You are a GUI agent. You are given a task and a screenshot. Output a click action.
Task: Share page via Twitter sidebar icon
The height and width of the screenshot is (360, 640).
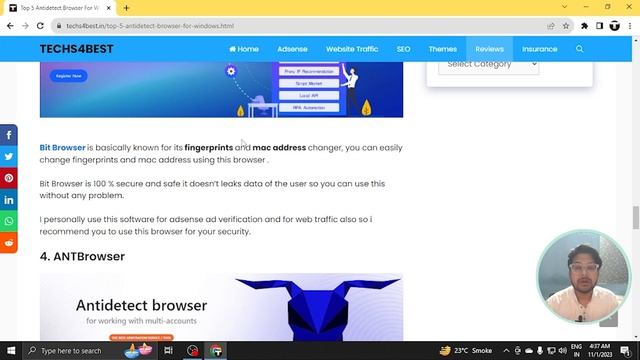pyautogui.click(x=9, y=156)
